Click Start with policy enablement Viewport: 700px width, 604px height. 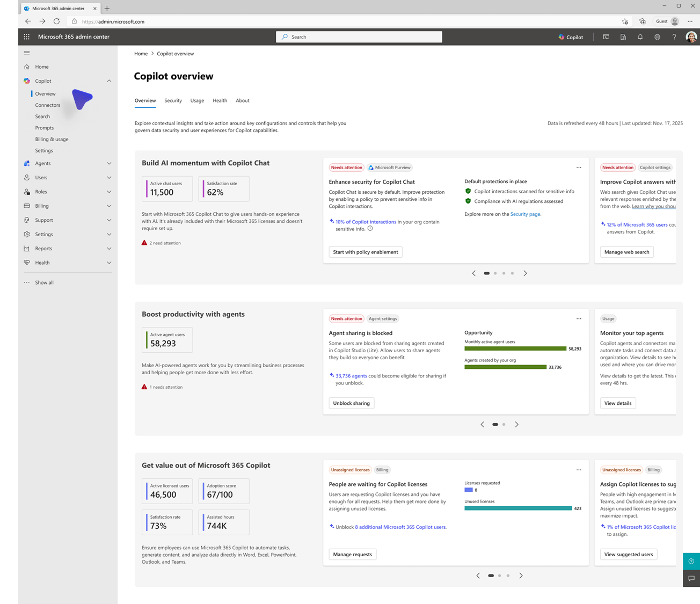point(366,252)
